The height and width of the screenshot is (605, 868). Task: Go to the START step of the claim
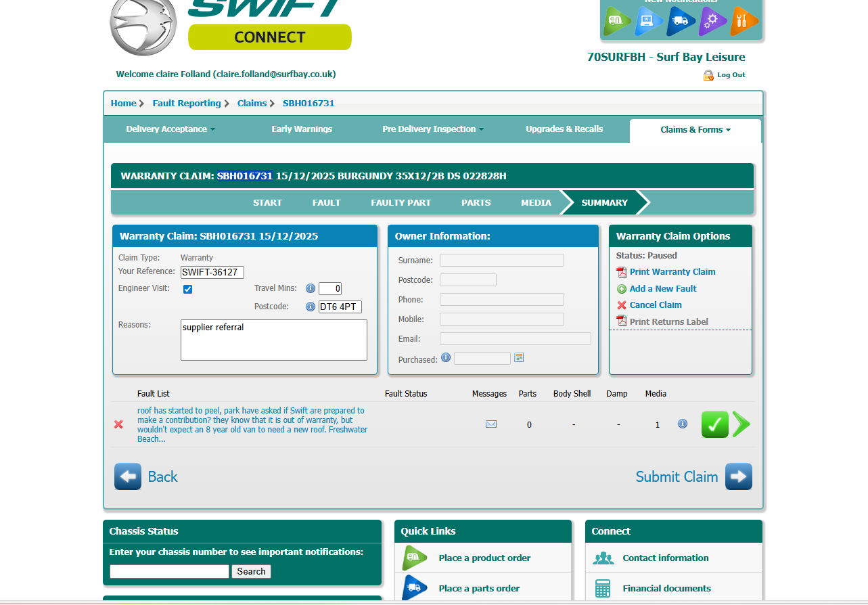coord(267,202)
